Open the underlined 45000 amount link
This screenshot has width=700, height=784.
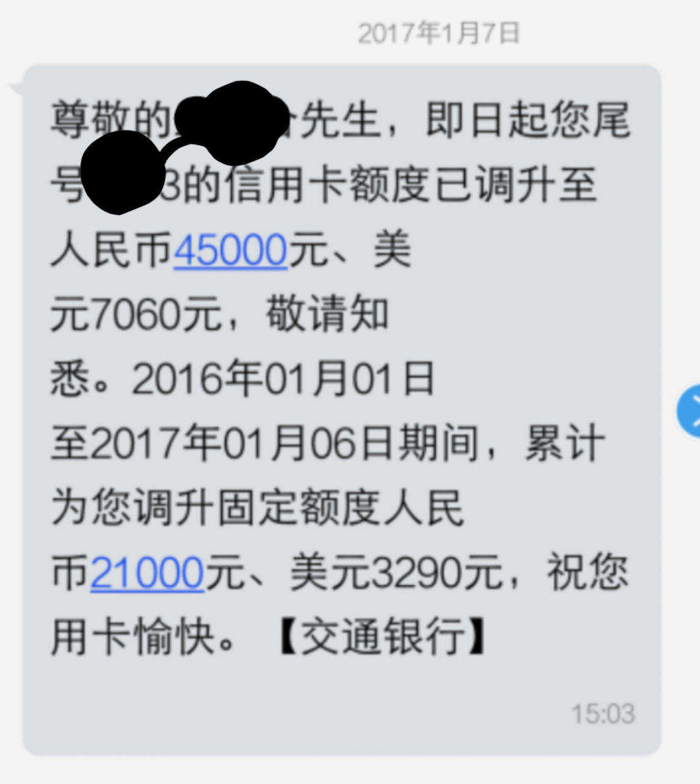point(230,251)
